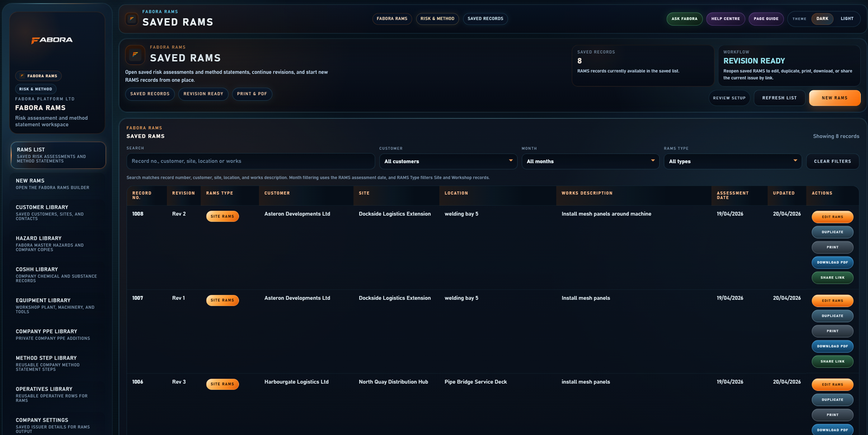Share link for record 1008
This screenshot has width=868, height=435.
click(832, 278)
